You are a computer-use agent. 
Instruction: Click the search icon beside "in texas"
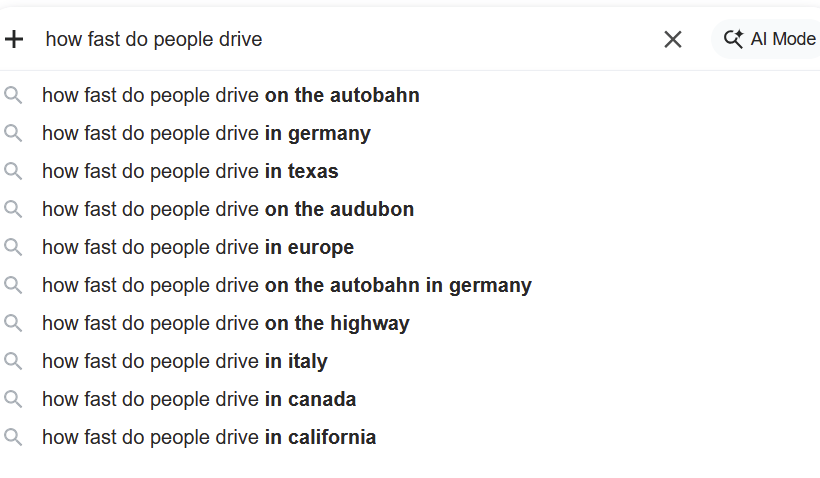(13, 172)
